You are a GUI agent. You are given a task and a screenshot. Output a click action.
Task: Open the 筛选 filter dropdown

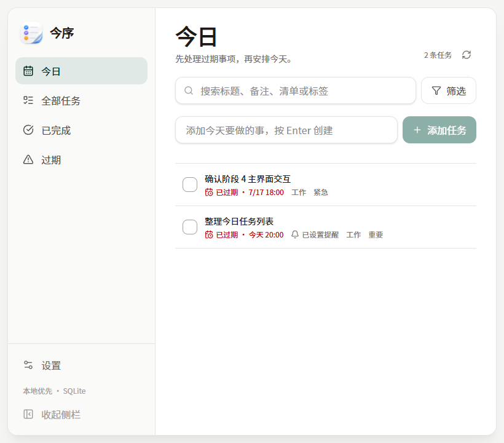pos(449,90)
